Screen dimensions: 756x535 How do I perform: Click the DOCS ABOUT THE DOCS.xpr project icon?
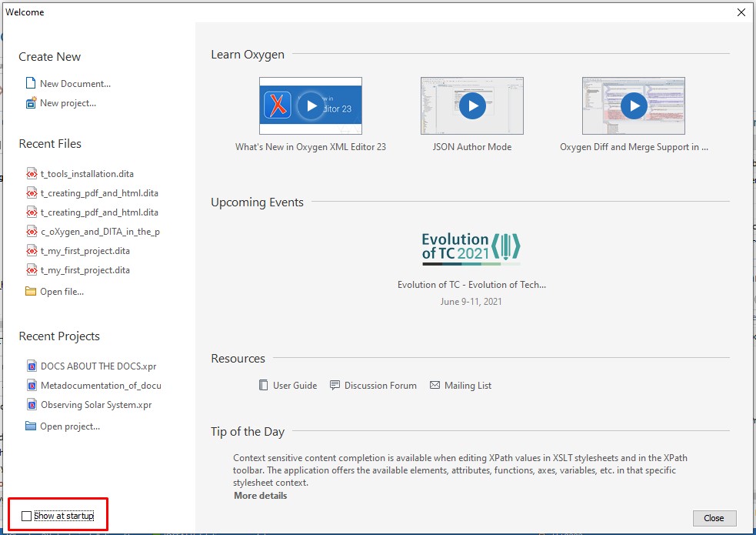coord(32,366)
